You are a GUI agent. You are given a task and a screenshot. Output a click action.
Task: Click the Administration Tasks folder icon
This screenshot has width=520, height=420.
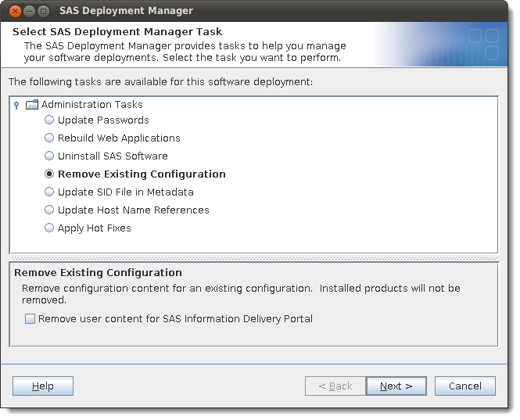pos(32,105)
